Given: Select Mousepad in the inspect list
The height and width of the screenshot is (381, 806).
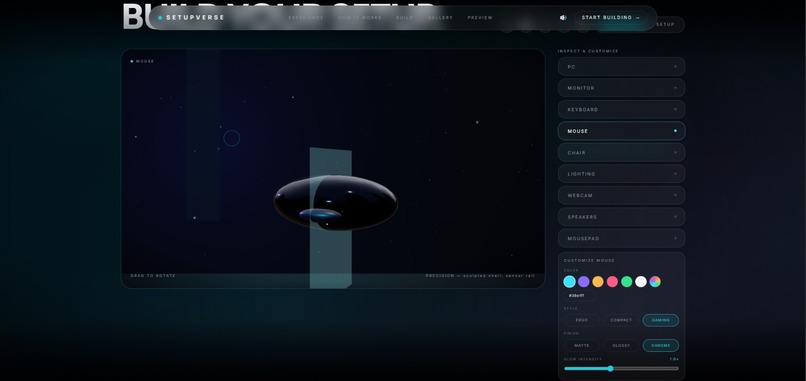Looking at the screenshot, I should point(621,239).
